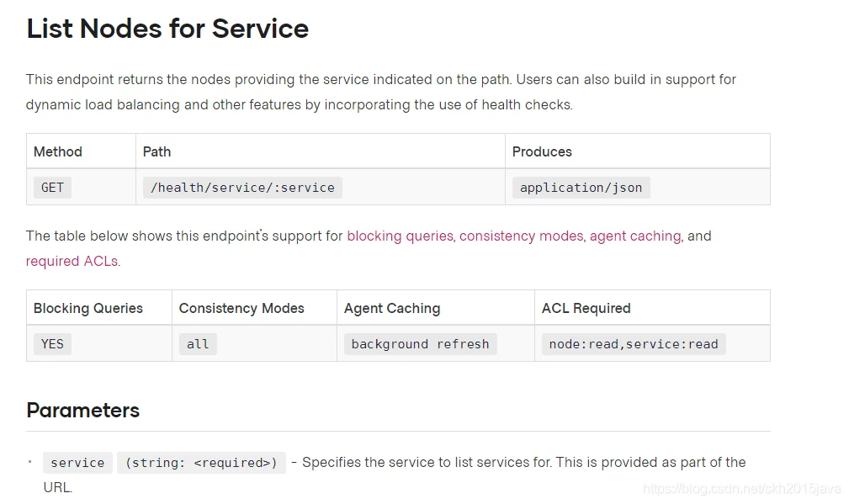The height and width of the screenshot is (504, 849).
Task: Click the (string: <required>) type label
Action: point(201,463)
